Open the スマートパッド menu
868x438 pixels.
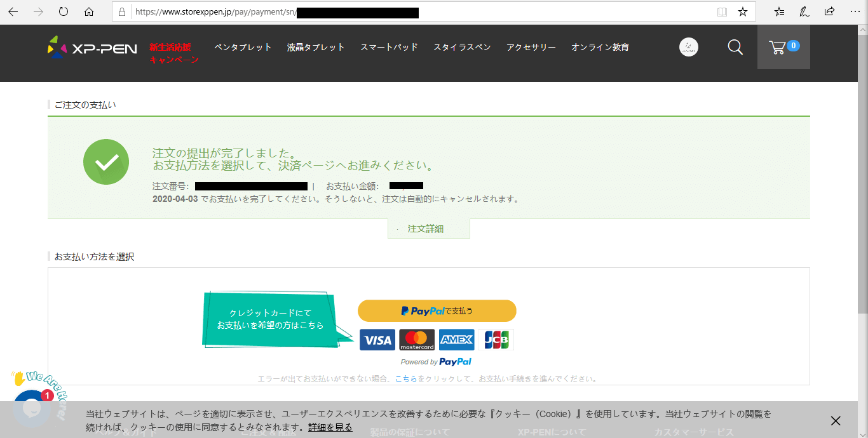pos(389,47)
